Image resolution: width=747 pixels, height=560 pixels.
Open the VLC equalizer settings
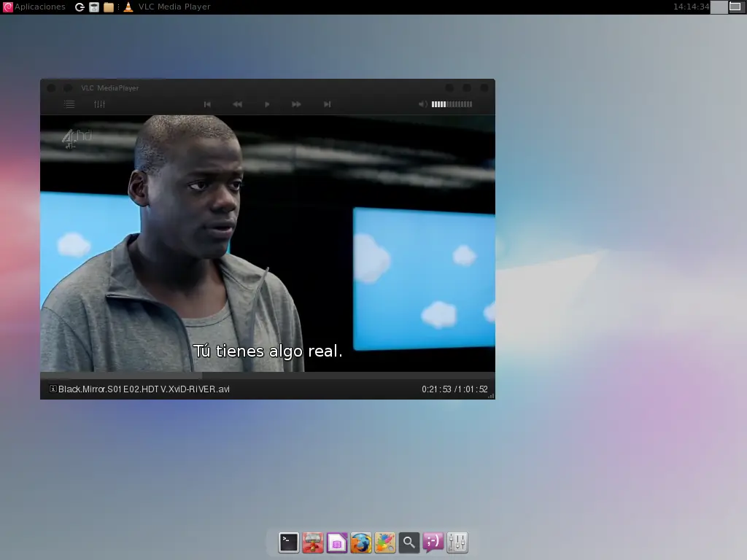pos(99,104)
